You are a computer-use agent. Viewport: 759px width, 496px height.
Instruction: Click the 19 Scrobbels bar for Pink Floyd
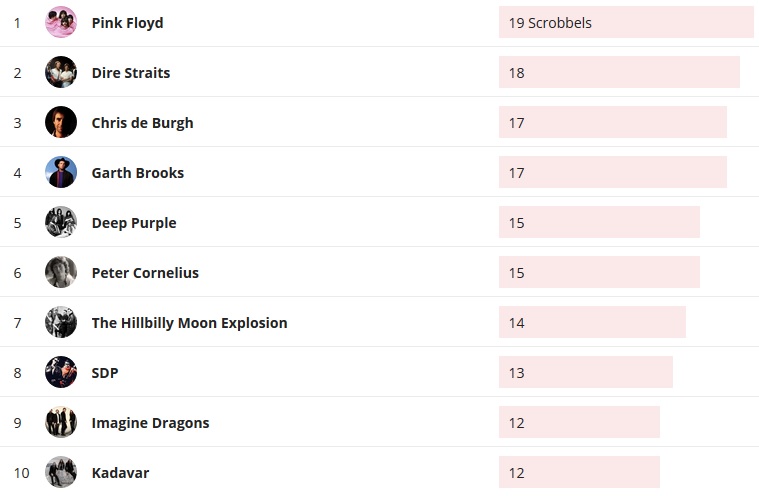tap(625, 22)
